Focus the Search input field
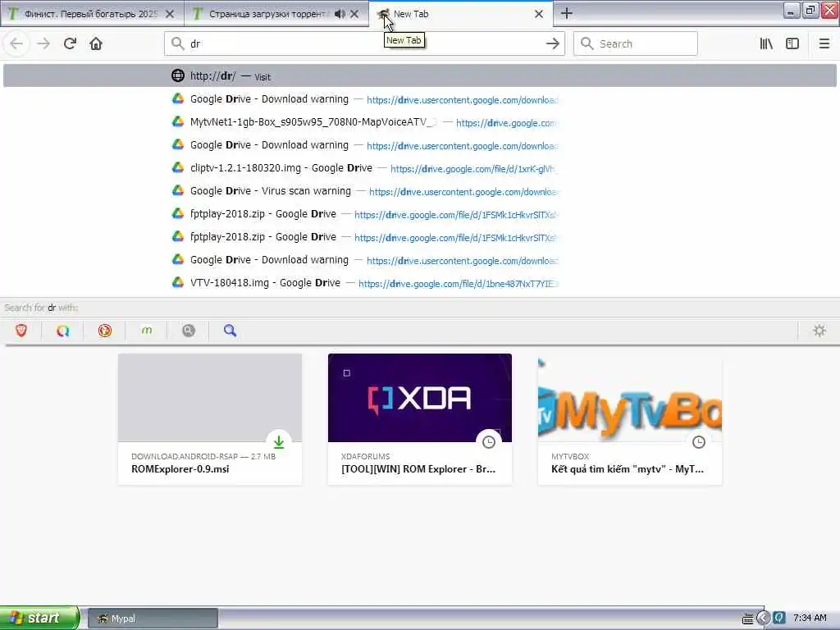This screenshot has height=630, width=840. coord(636,43)
